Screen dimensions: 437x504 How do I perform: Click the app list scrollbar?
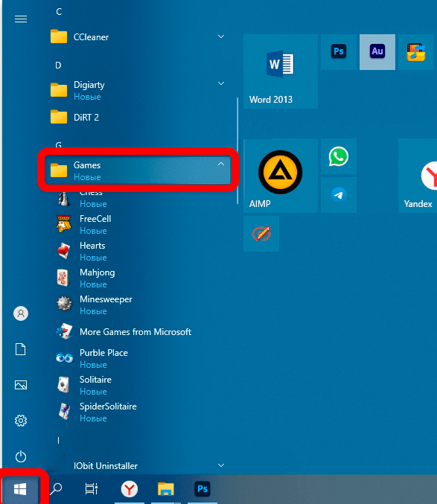click(x=237, y=150)
